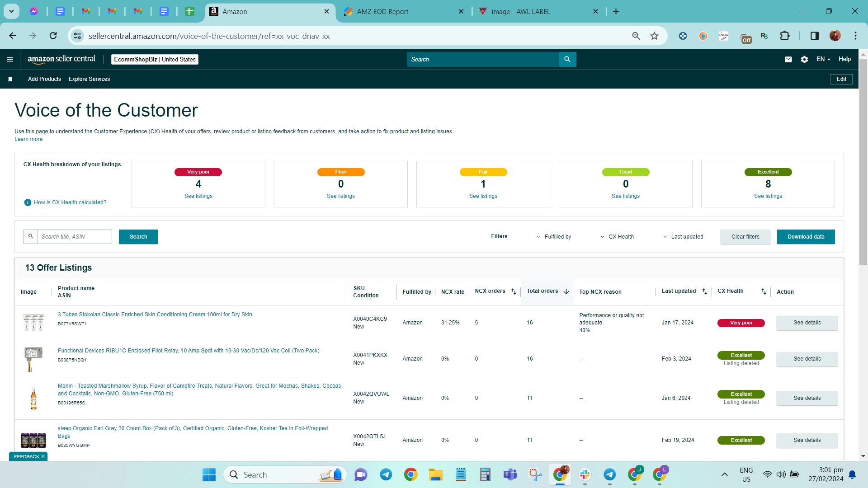Viewport: 868px width, 488px height.
Task: Expand the CX Health filter dropdown
Action: pos(617,237)
